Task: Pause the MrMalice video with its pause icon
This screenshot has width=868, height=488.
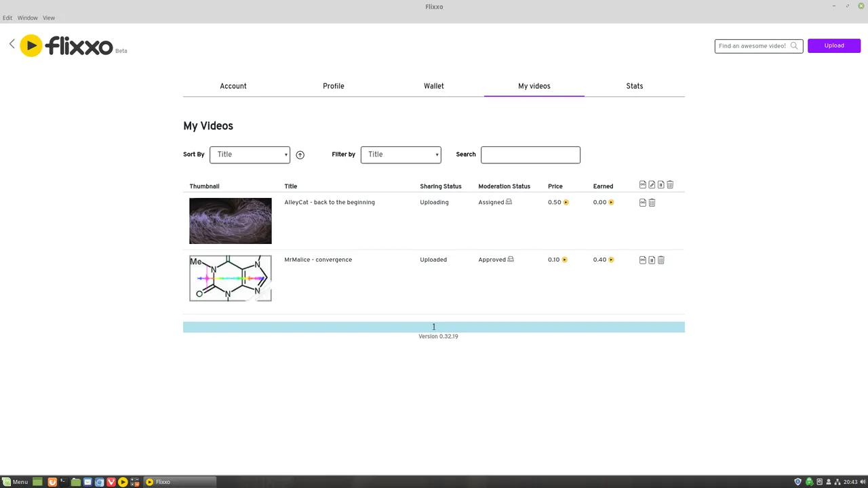Action: tap(652, 260)
